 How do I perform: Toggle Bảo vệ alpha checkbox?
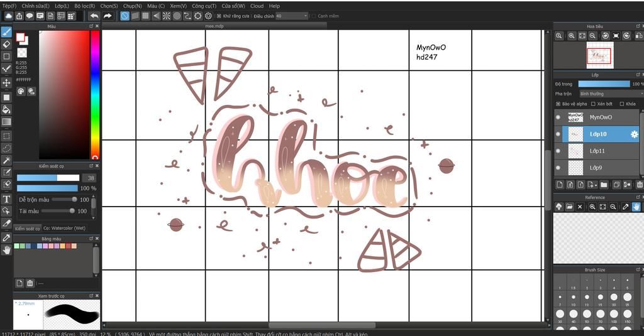pos(558,104)
